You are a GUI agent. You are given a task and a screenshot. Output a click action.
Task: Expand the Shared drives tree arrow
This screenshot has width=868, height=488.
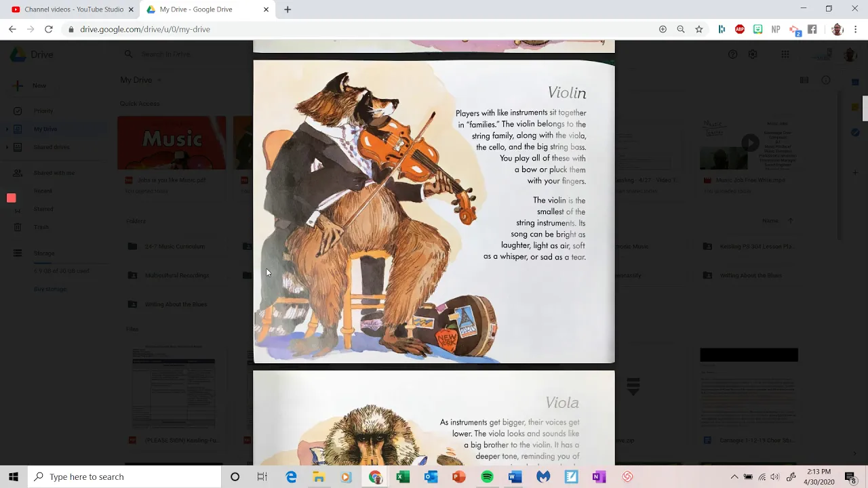(x=7, y=147)
